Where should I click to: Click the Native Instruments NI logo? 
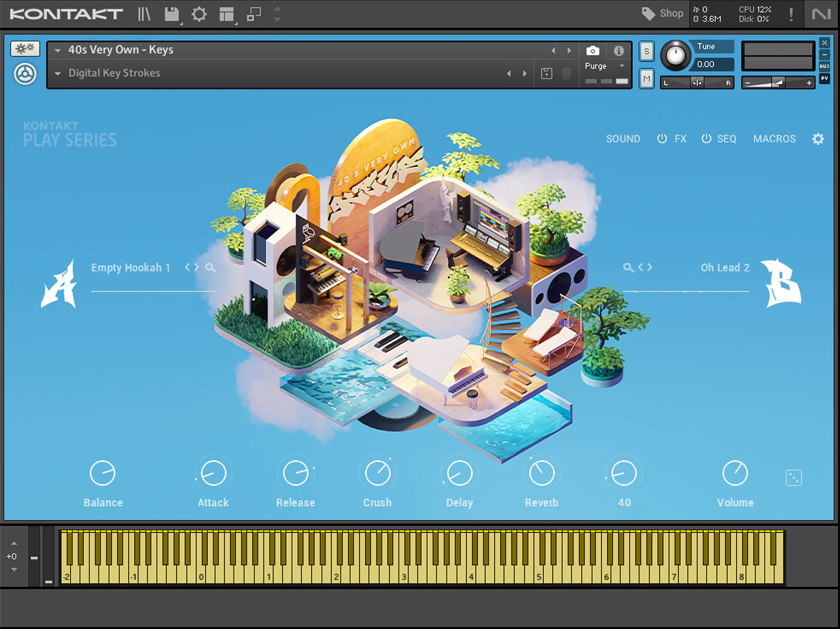click(x=821, y=14)
